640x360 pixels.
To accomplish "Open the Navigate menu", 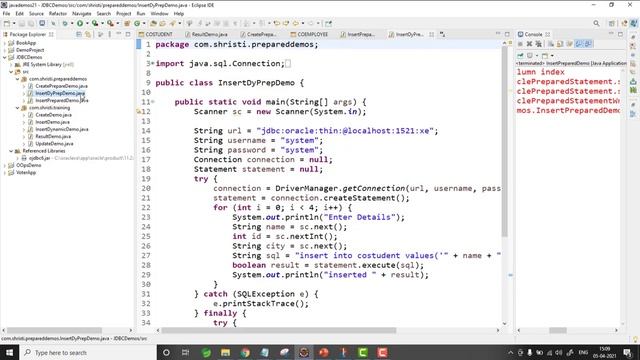I will 82,13.
